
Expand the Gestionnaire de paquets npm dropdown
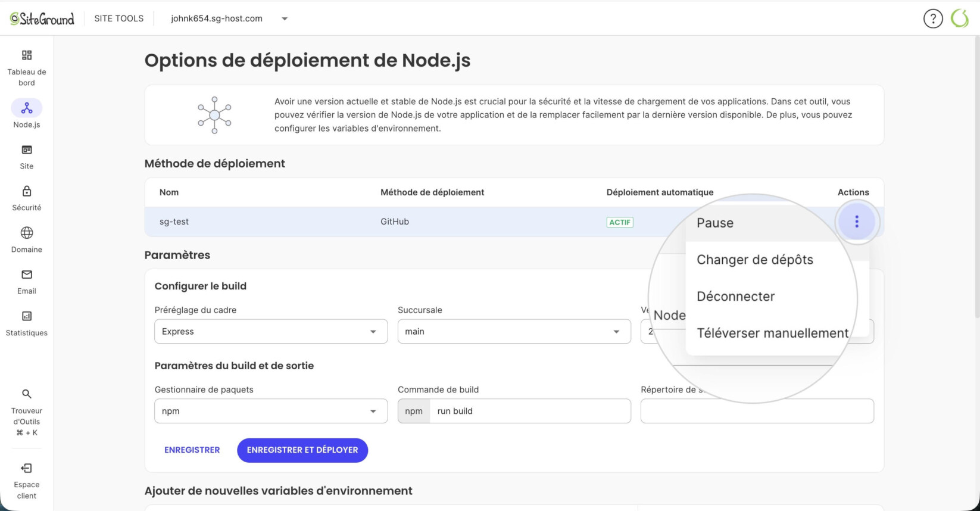271,411
